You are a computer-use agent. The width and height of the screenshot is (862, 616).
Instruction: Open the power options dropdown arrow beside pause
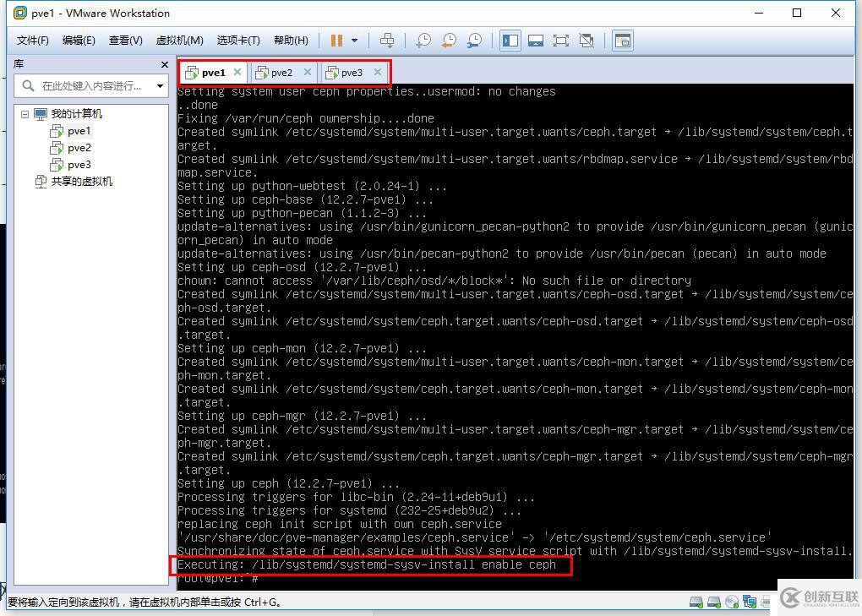coord(355,40)
